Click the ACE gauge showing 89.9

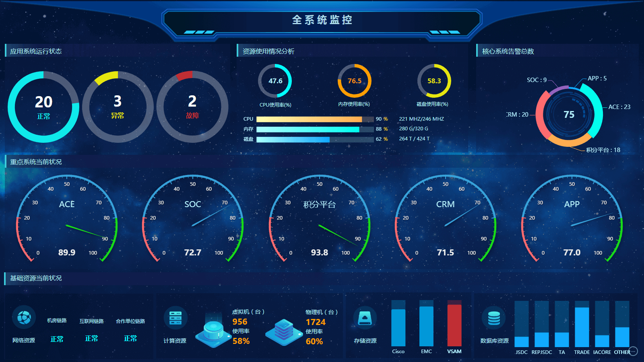(67, 219)
